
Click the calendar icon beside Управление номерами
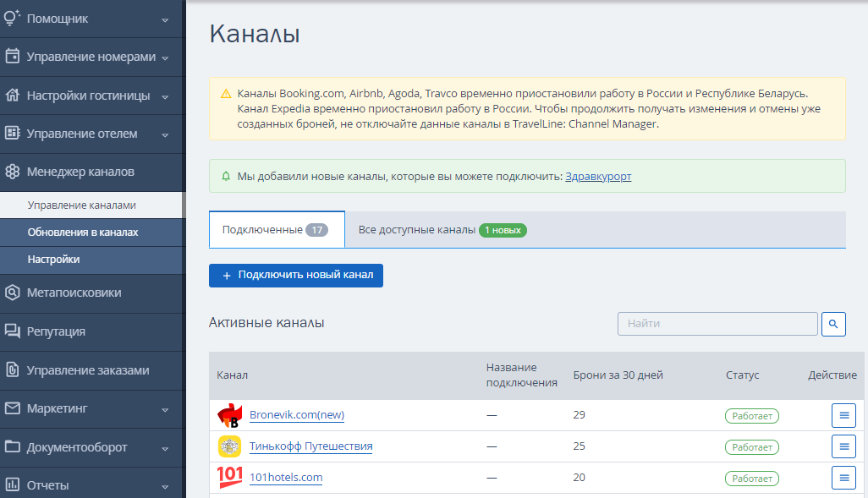coord(12,57)
